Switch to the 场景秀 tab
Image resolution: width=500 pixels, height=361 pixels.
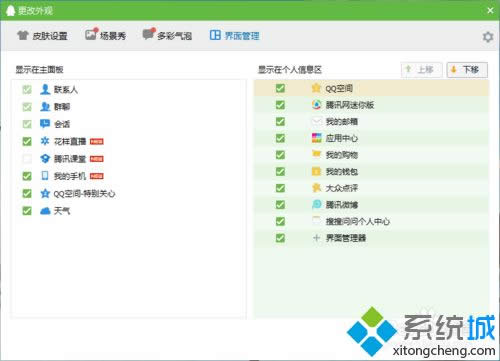[x=105, y=35]
